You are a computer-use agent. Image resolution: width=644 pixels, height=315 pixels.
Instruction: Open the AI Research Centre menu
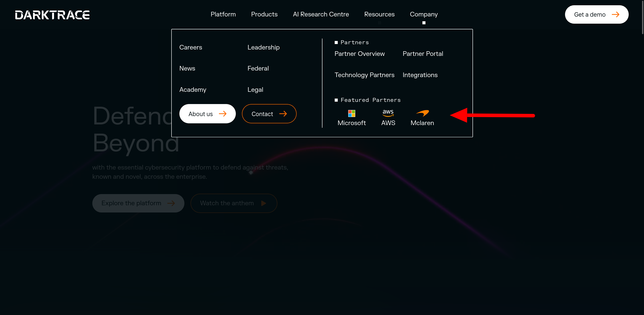pyautogui.click(x=321, y=14)
